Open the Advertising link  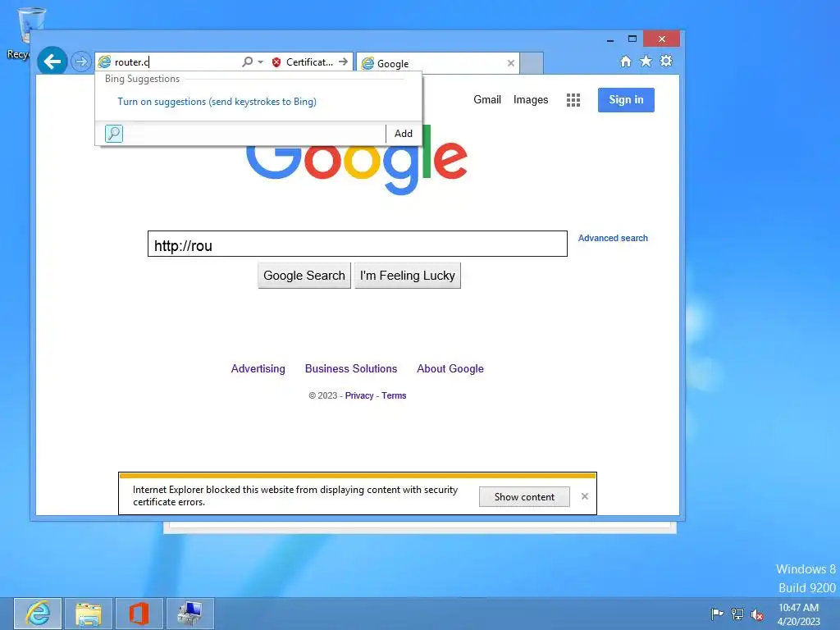coord(258,368)
